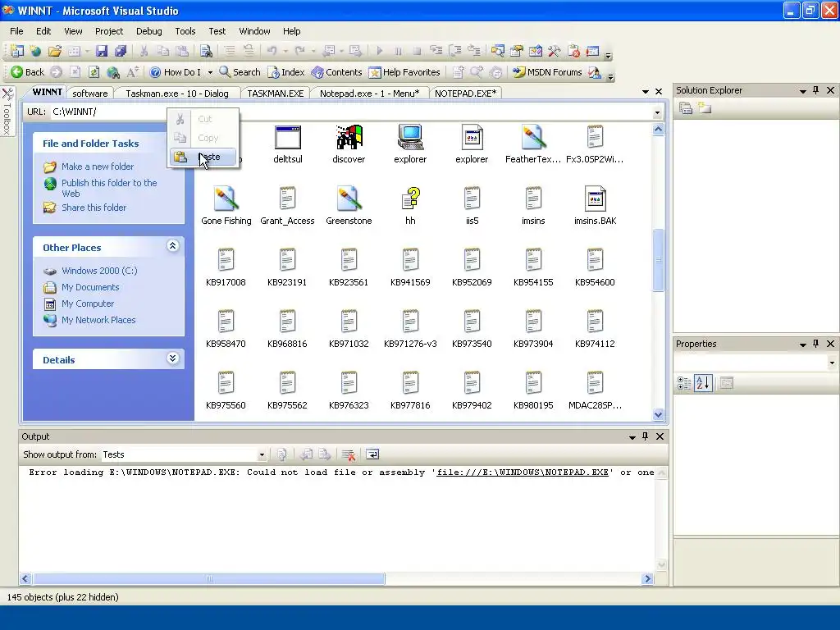Open help Contents
Image resolution: width=840 pixels, height=630 pixels.
(x=337, y=72)
